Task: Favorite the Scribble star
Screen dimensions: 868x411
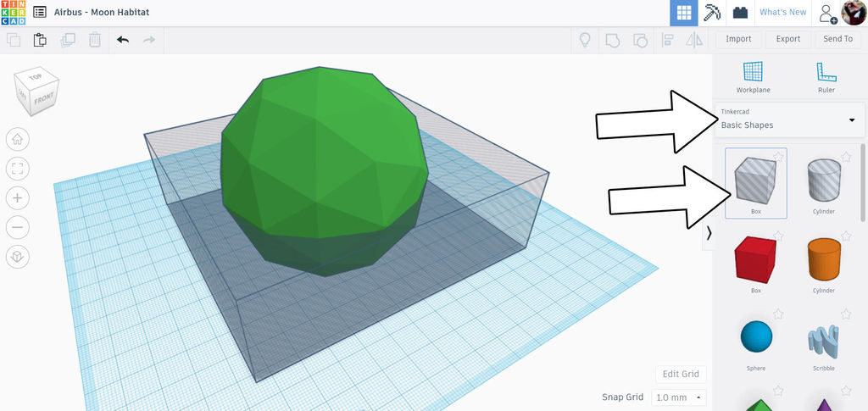Action: tap(846, 314)
